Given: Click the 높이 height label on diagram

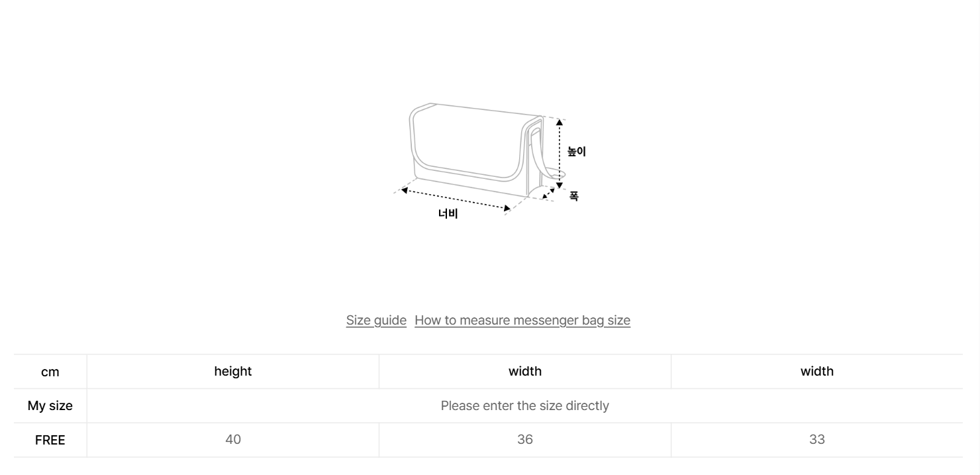Looking at the screenshot, I should tap(577, 152).
